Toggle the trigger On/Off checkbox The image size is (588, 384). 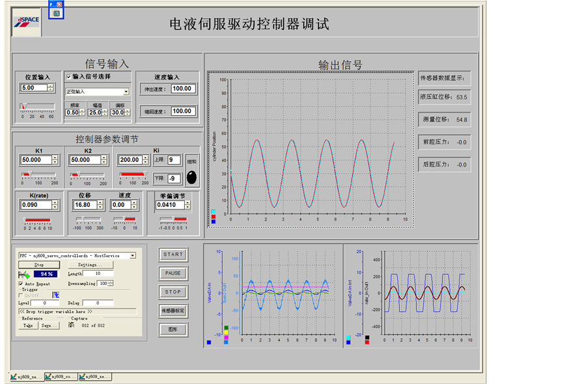click(21, 295)
